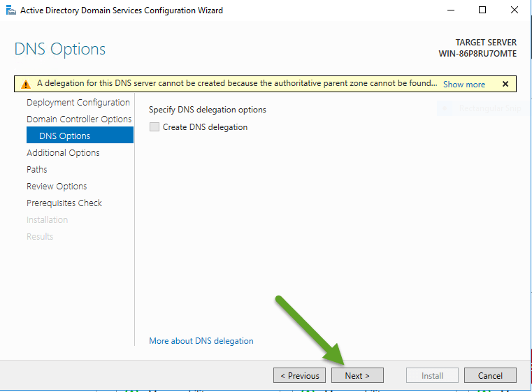Cancel the configuration wizard
532x392 pixels.
(x=490, y=375)
